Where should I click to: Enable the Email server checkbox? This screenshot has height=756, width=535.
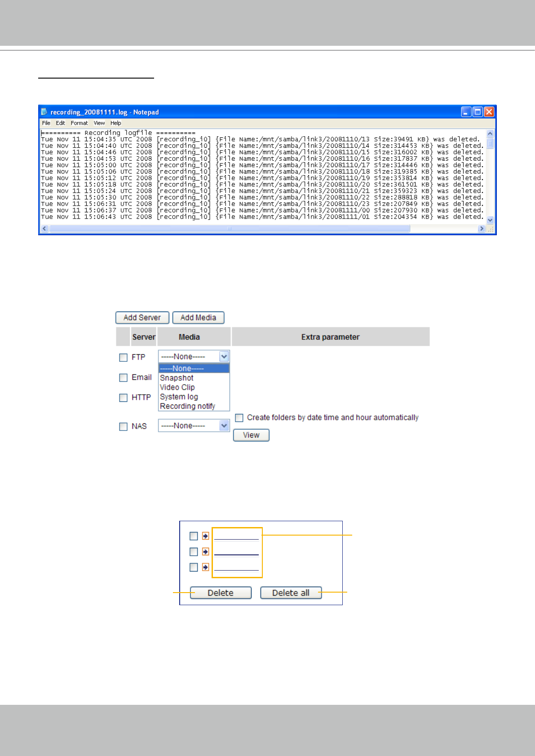pos(123,378)
